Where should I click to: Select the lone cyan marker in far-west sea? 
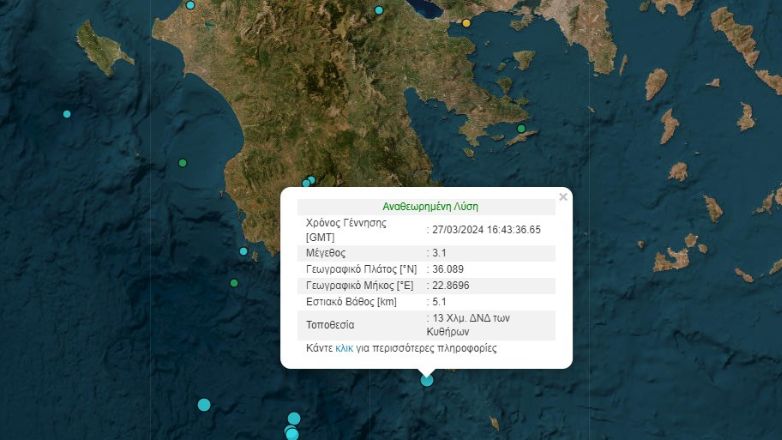pos(67,114)
